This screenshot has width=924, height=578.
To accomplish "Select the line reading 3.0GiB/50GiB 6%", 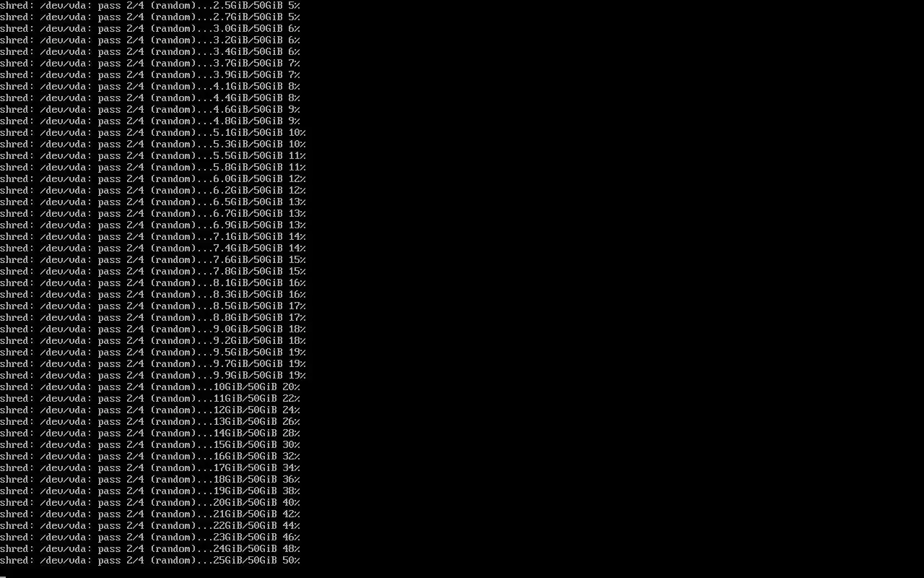I will coord(150,29).
